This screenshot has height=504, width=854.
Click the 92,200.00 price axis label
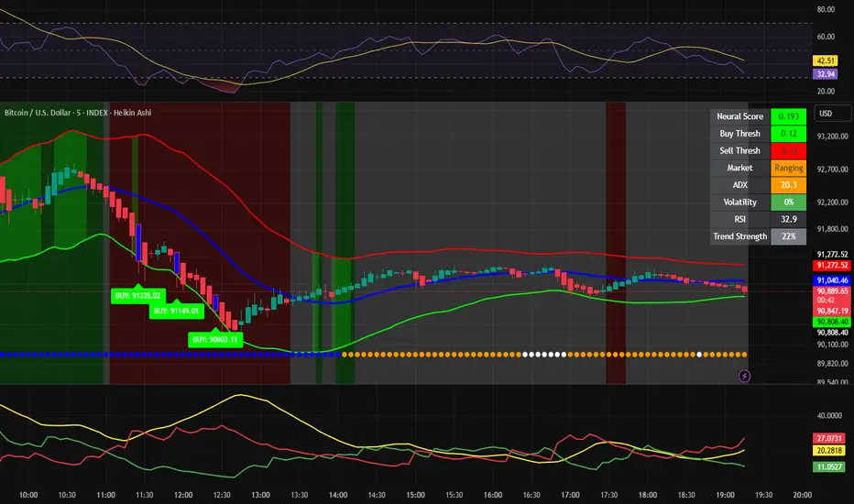(x=832, y=203)
